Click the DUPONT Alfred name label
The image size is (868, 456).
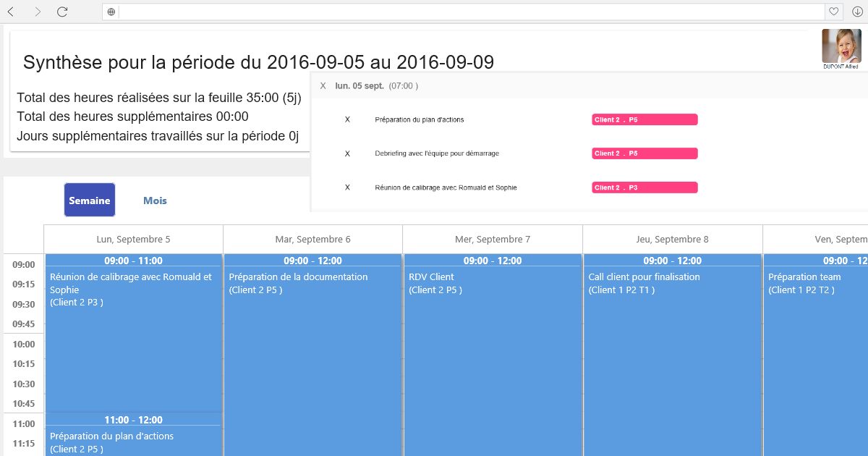point(841,67)
